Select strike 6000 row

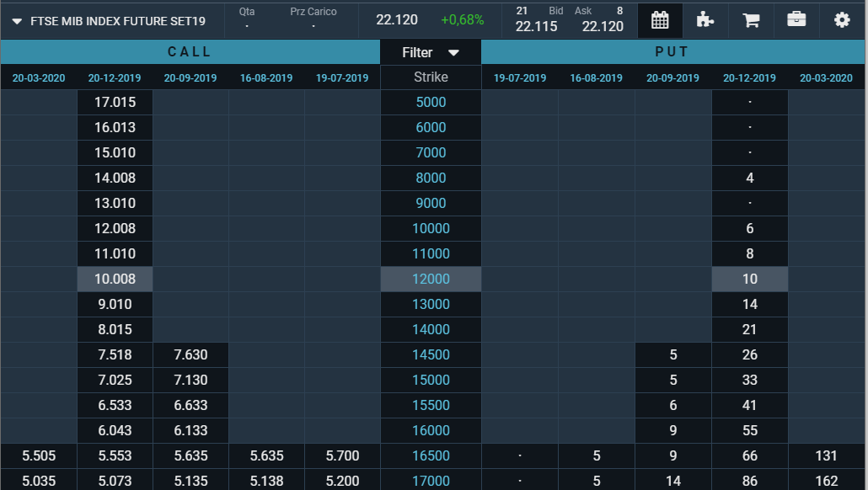[431, 128]
